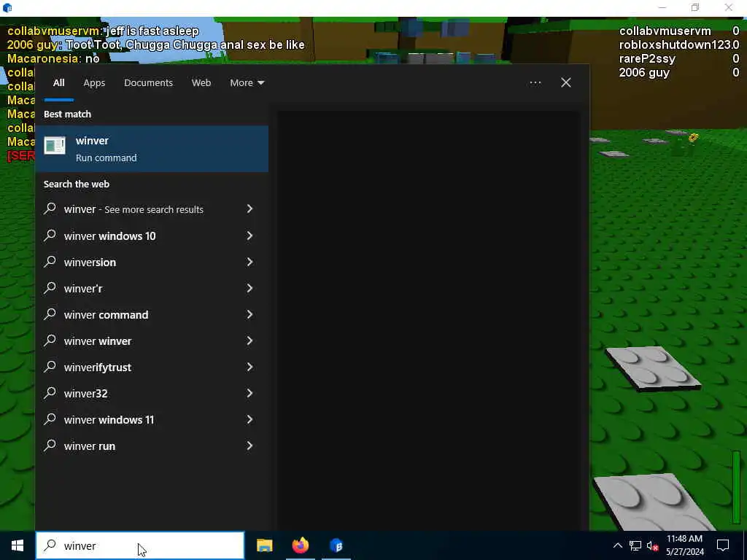
Task: Select the winver winver web suggestion
Action: (152, 341)
